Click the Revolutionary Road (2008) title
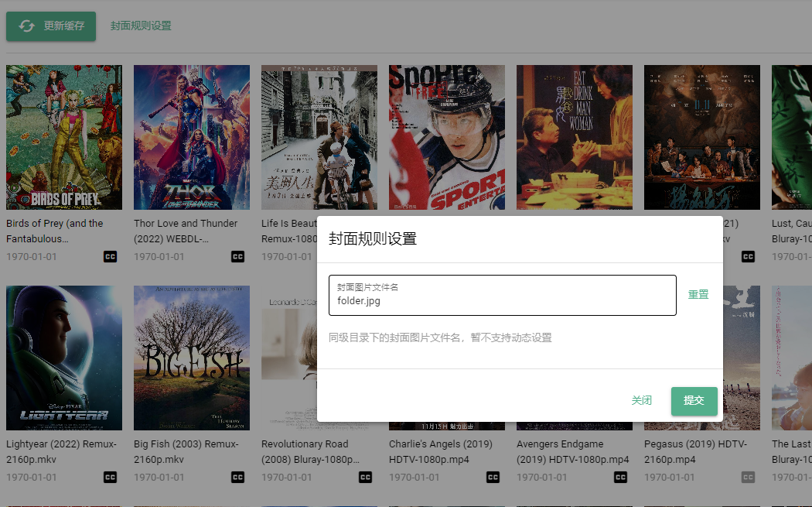 (310, 451)
